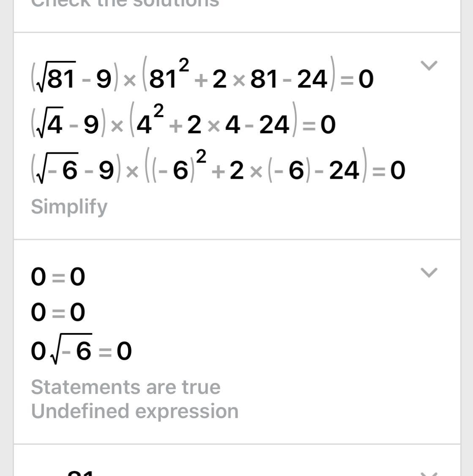
Task: Click the Simplify step label
Action: pyautogui.click(x=69, y=207)
